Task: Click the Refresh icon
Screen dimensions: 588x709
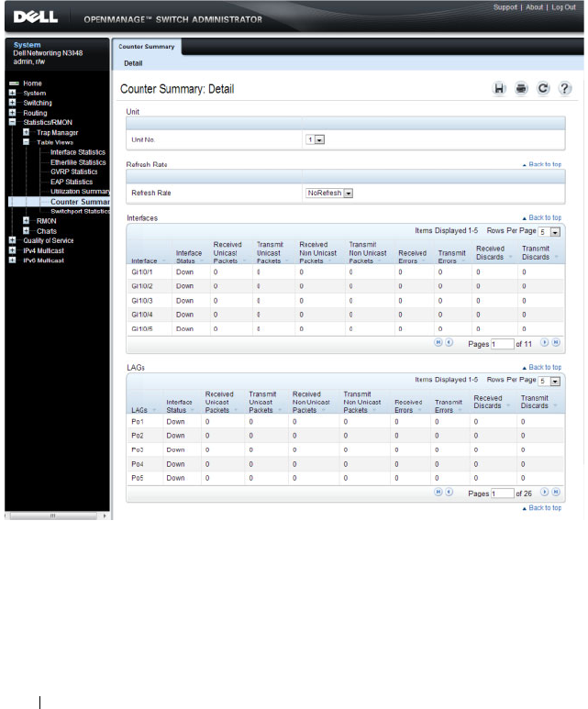Action: click(x=543, y=89)
